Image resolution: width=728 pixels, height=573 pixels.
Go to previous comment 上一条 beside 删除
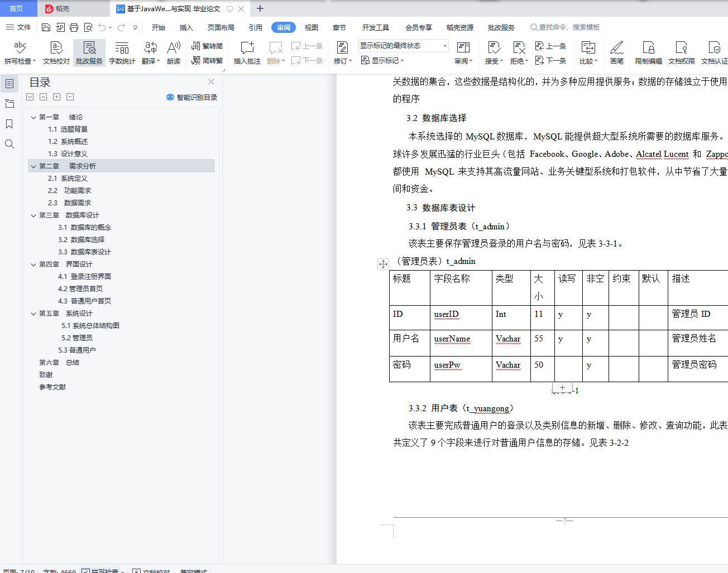[307, 46]
